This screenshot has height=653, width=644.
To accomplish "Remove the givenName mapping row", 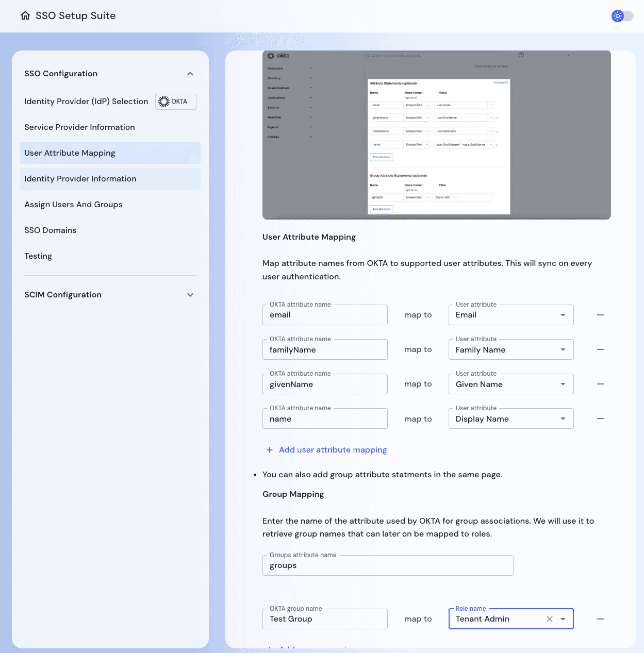I will 600,383.
